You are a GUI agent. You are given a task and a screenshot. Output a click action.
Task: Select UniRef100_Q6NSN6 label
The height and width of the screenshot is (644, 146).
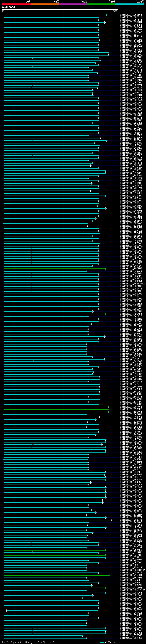[131, 349]
